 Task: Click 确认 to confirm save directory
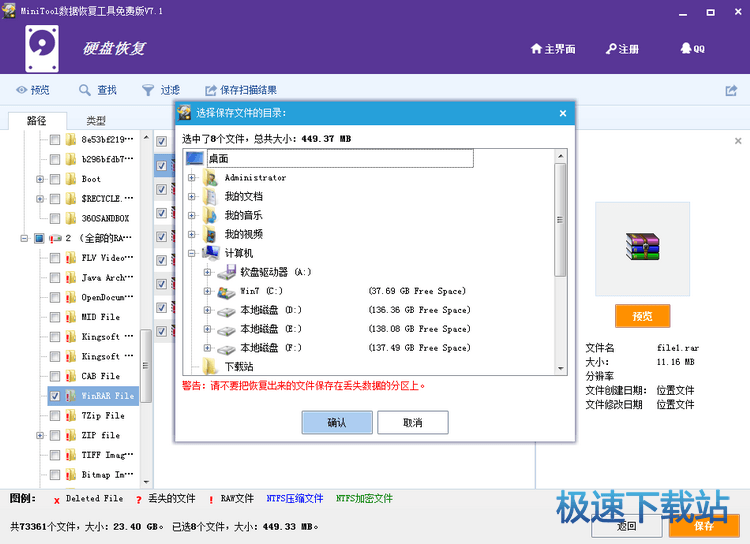(337, 422)
